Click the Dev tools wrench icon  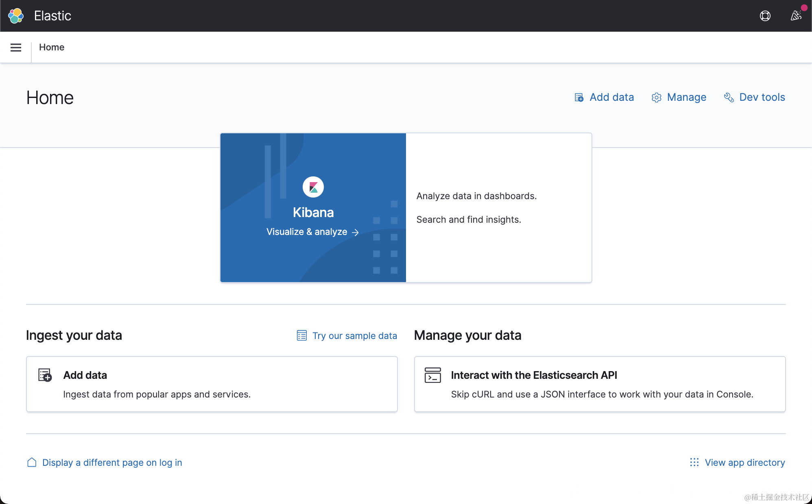point(729,98)
